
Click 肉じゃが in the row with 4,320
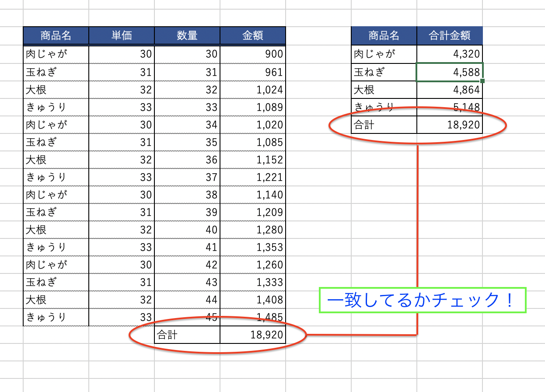tap(384, 54)
